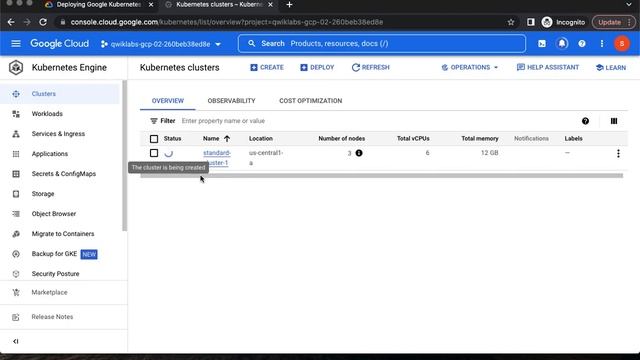Switch to the Cost Optimization tab
Screen dimensions: 640x360
pyautogui.click(x=311, y=101)
